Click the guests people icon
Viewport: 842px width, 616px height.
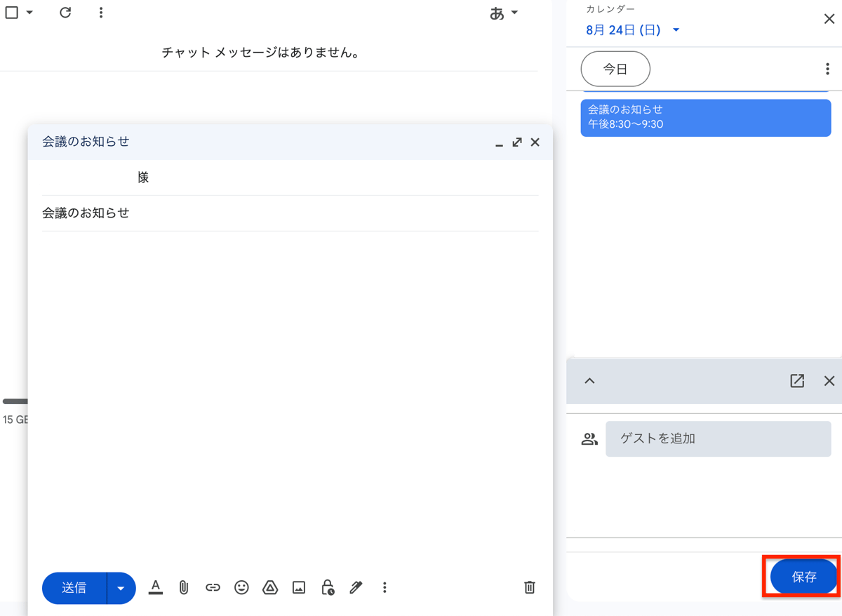(589, 439)
